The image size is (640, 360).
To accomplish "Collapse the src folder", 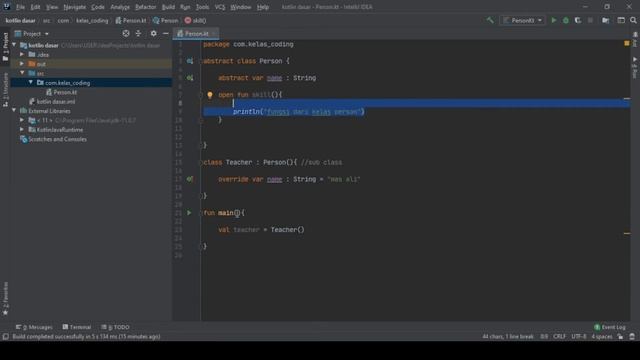I will pos(22,73).
